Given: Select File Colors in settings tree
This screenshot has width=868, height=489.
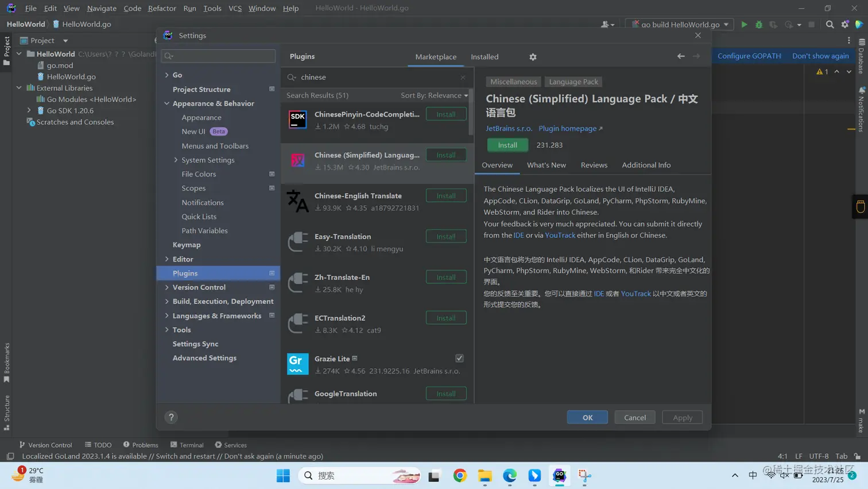Looking at the screenshot, I should click(199, 174).
